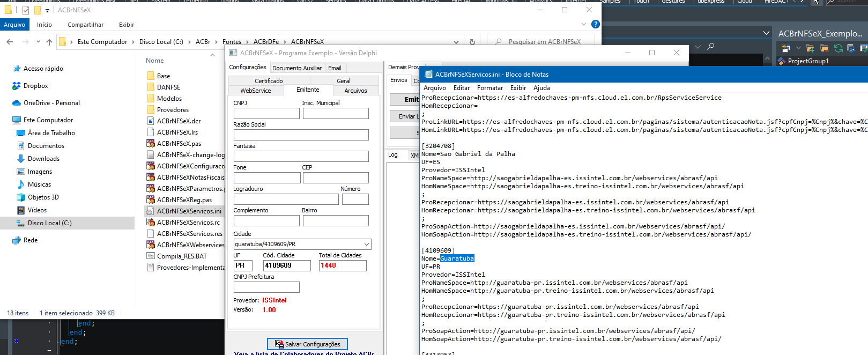Open the quick access toolbar customize dropdown
Viewport: 868px width, 355px height.
tap(47, 10)
